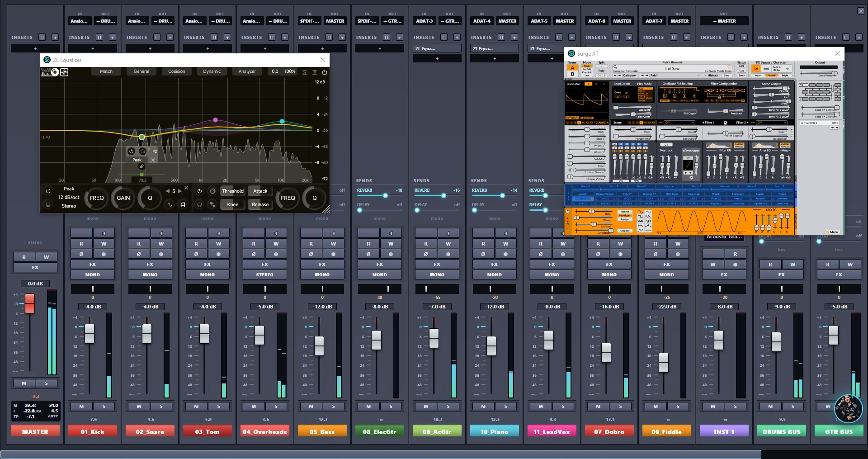This screenshot has width=868, height=459.
Task: Click the ZL Equa... insert on ADAT-3 channel
Action: 437,48
